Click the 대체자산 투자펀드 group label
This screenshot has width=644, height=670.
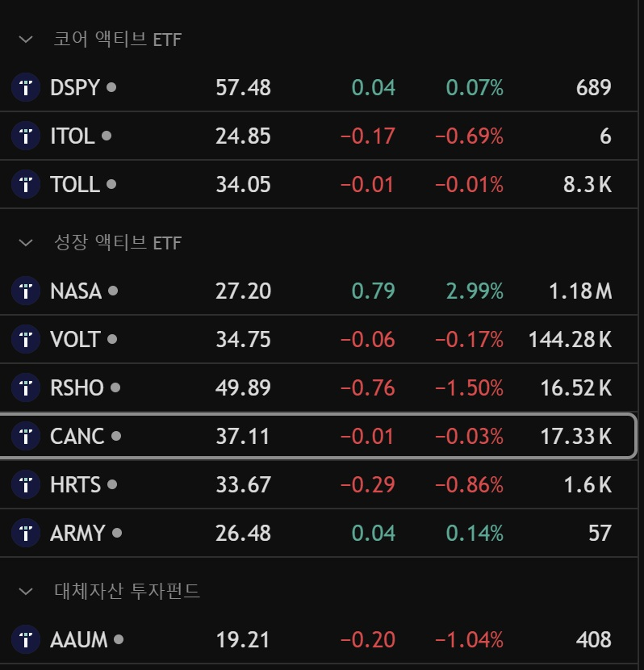pyautogui.click(x=128, y=591)
